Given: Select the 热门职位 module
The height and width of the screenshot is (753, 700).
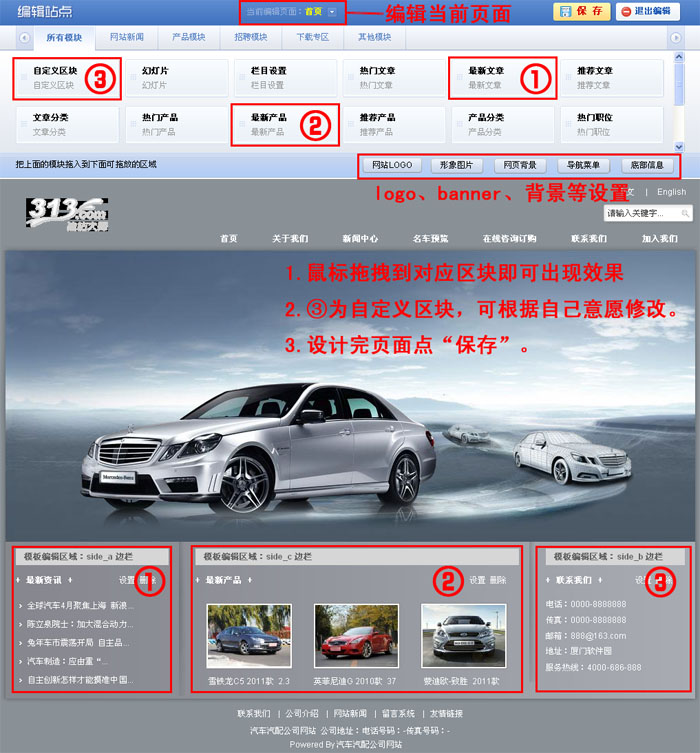Looking at the screenshot, I should coord(612,124).
